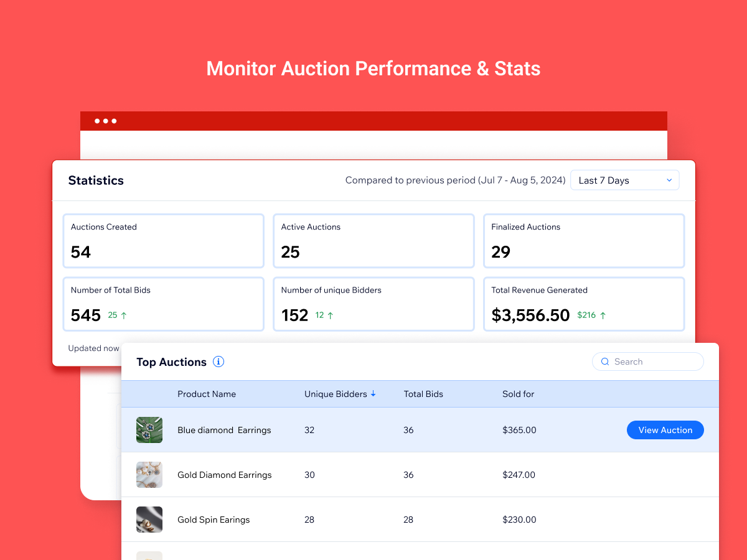Image resolution: width=747 pixels, height=560 pixels.
Task: Click the Total Bids column header
Action: (423, 394)
